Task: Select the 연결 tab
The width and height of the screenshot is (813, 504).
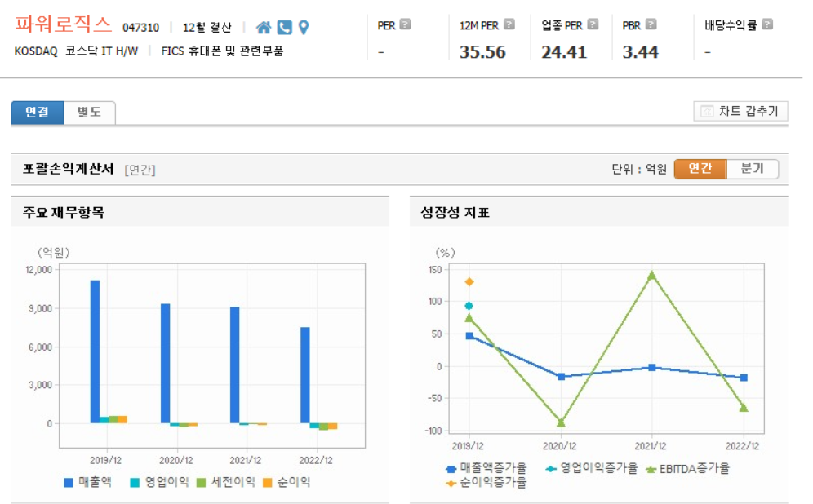Action: (36, 113)
